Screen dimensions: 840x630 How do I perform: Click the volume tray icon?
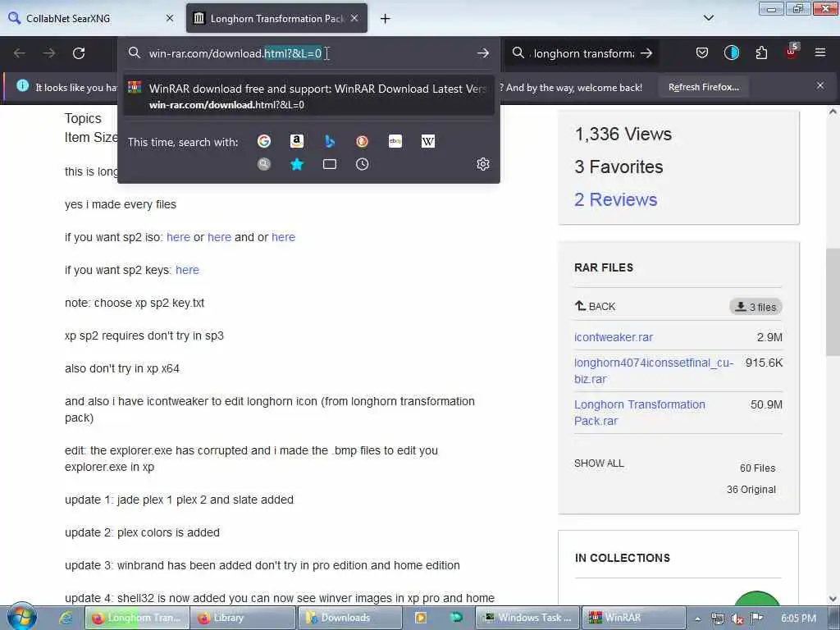pos(737,619)
